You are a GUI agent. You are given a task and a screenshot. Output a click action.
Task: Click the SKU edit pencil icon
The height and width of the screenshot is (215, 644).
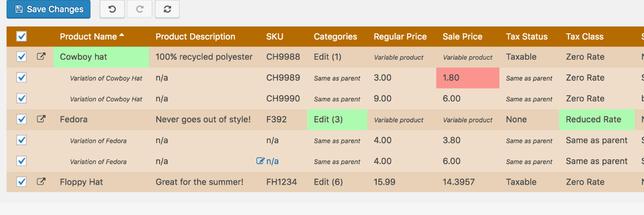[260, 161]
